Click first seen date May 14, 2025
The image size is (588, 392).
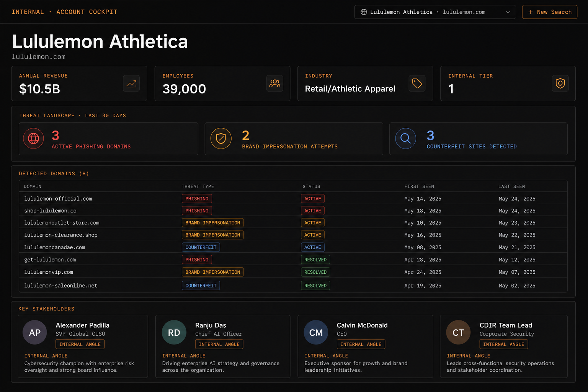[x=423, y=199]
